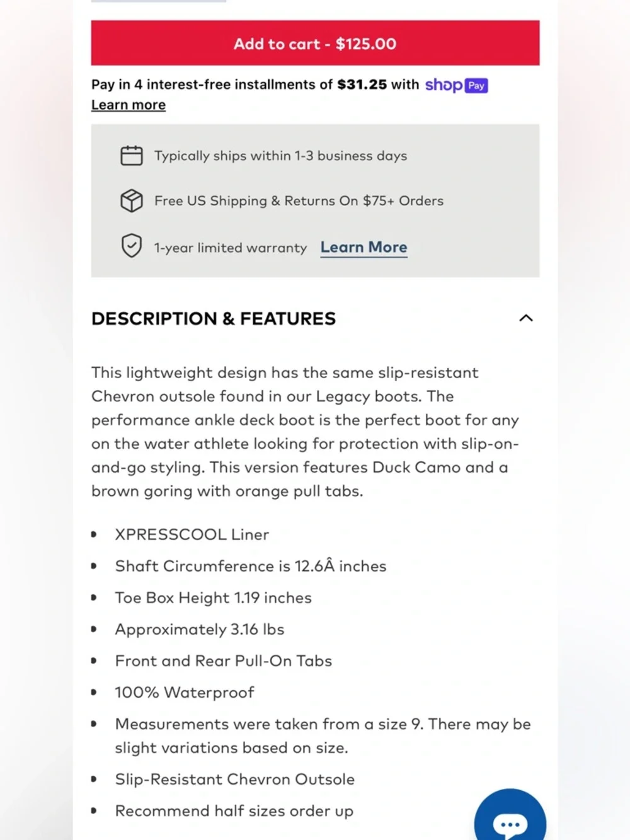Click the Add to cart - $125.00 button
This screenshot has width=630, height=840.
click(x=315, y=43)
